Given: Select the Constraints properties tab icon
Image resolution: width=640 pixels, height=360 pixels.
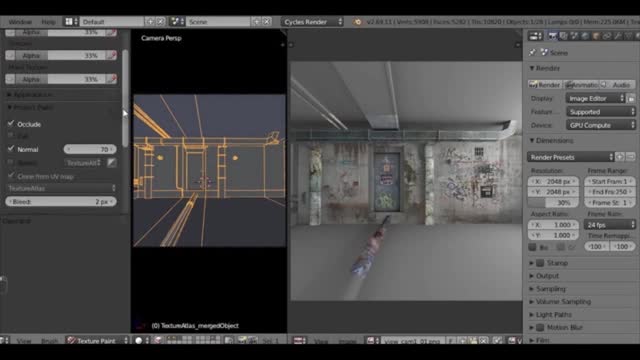Looking at the screenshot, I should coord(607,36).
